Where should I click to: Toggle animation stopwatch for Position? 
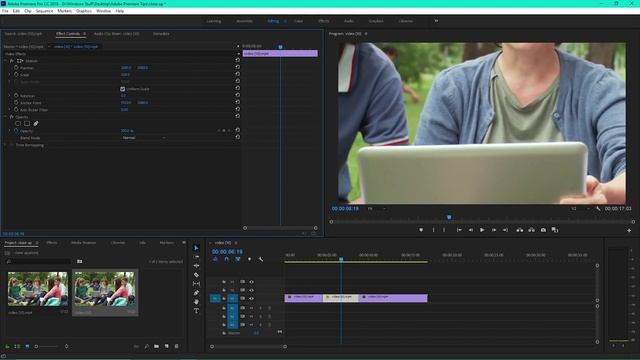click(16, 67)
